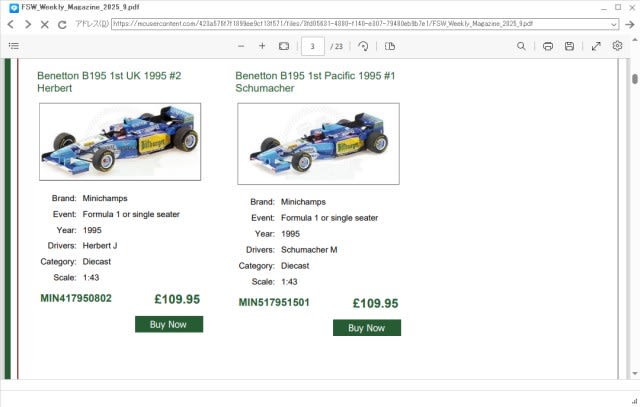Click Buy Now for the Herbert model

[x=169, y=324]
